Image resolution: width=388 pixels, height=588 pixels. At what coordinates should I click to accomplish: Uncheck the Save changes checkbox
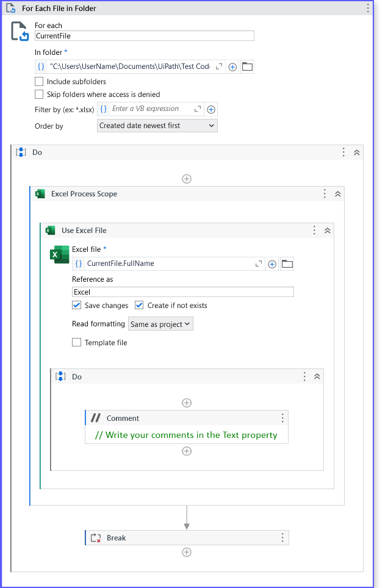coord(76,305)
